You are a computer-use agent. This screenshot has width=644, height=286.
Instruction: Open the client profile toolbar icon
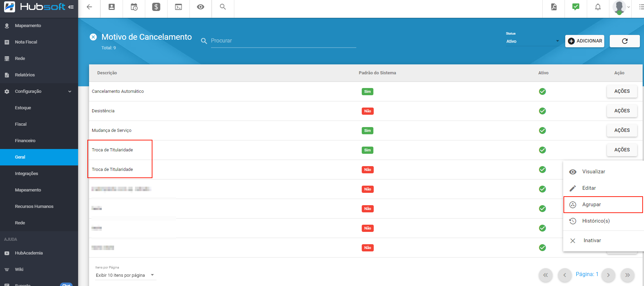[x=112, y=7]
